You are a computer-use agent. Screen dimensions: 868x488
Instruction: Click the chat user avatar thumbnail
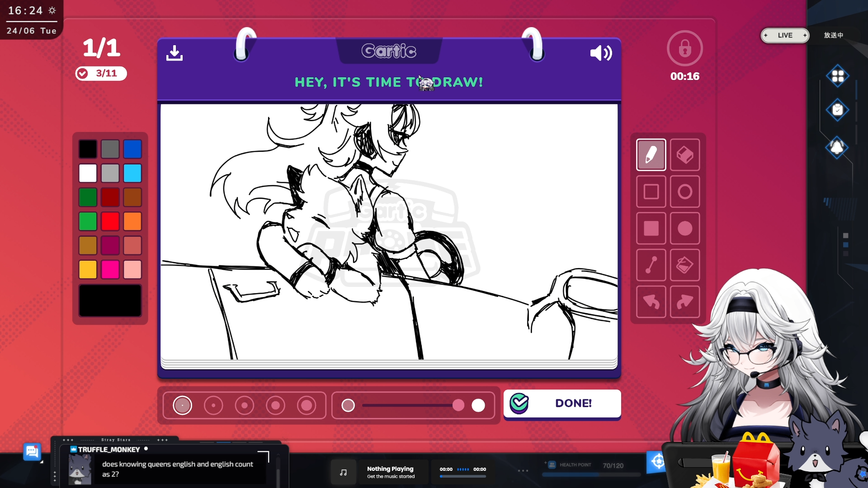80,469
